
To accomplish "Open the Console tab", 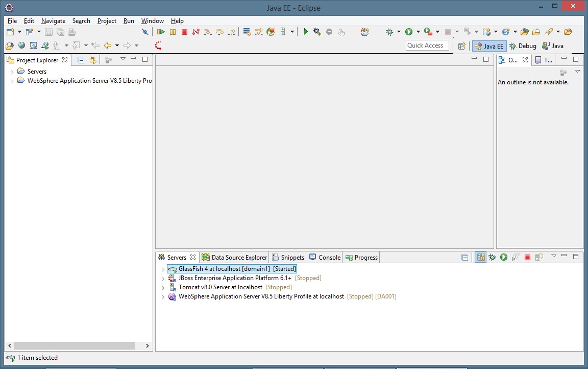I will [325, 258].
